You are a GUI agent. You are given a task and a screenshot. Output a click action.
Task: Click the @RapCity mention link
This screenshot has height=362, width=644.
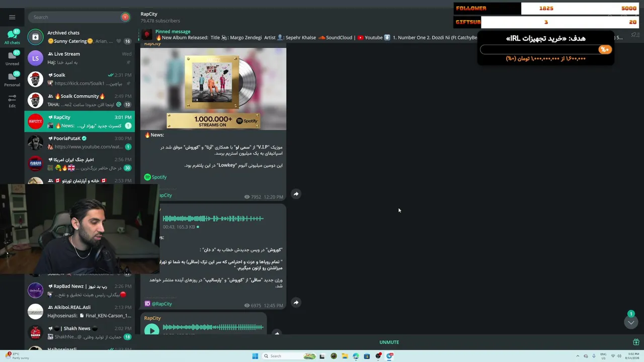(162, 304)
